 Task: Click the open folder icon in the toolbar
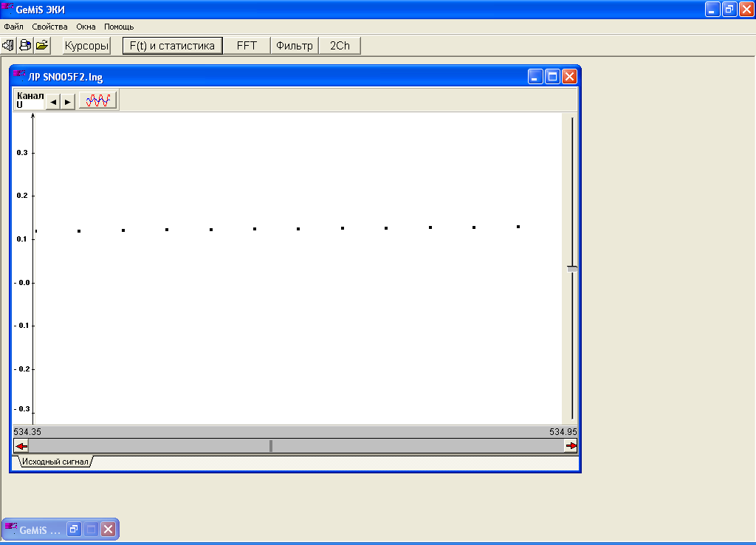pyautogui.click(x=42, y=45)
